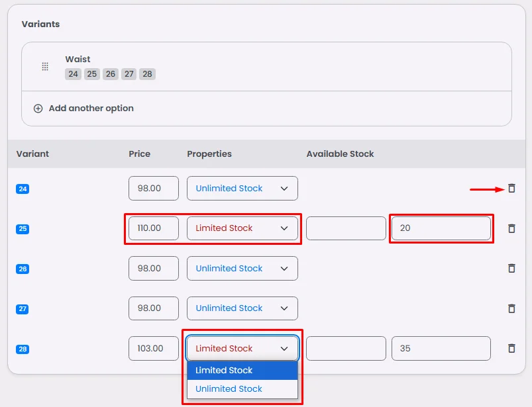Screen dimensions: 532x407
Task: Remove variant 26 using trash icon
Action: coord(511,268)
